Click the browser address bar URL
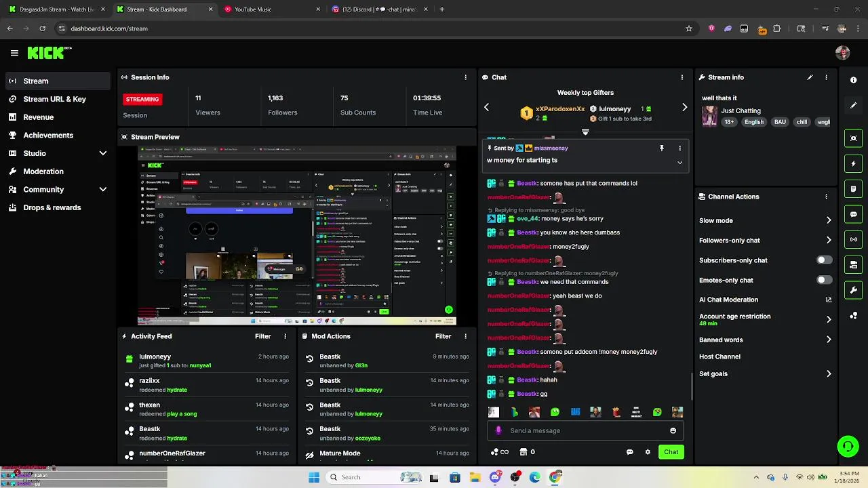 click(109, 28)
